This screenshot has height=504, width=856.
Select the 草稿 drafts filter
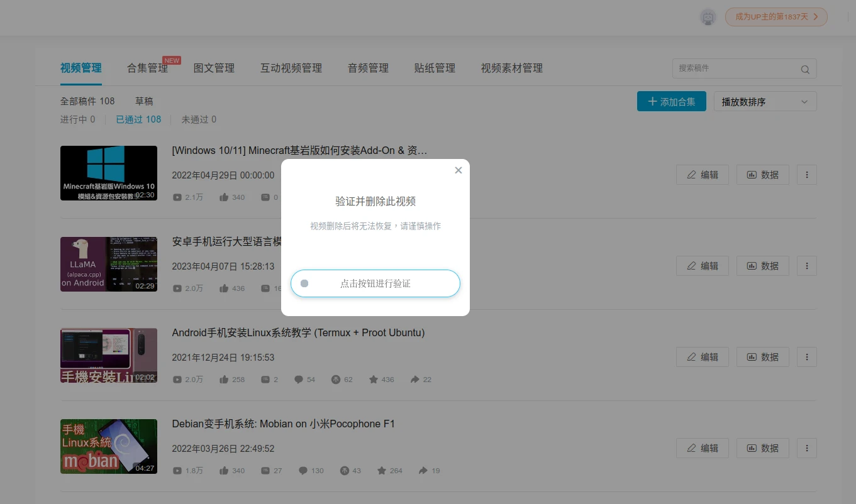144,101
